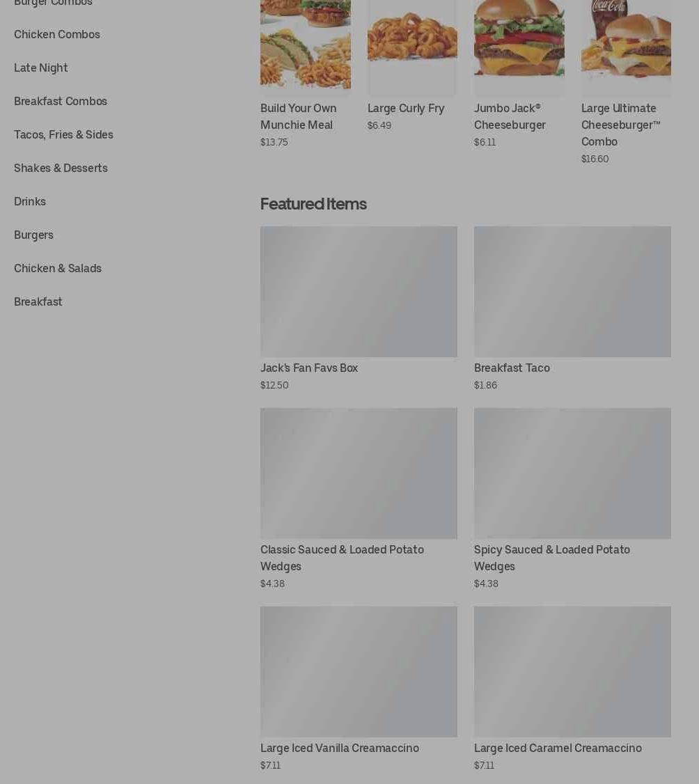This screenshot has height=784, width=699.
Task: Open the Burgers category
Action: tap(33, 235)
